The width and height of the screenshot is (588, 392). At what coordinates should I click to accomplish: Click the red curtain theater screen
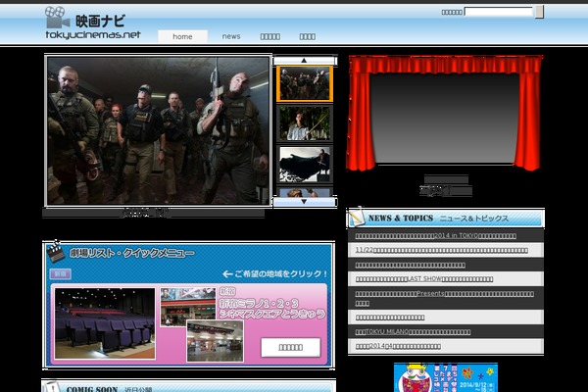point(444,113)
